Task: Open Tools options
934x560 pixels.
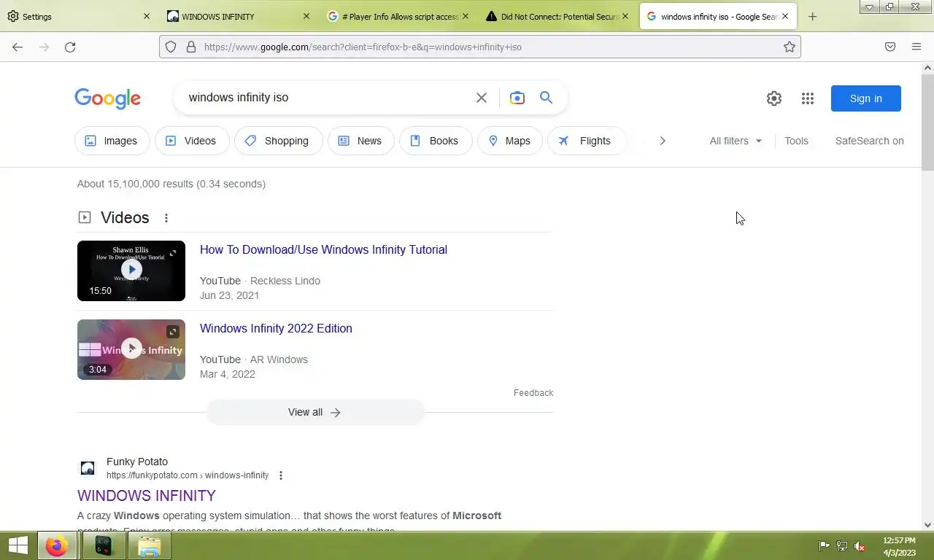Action: pos(796,141)
